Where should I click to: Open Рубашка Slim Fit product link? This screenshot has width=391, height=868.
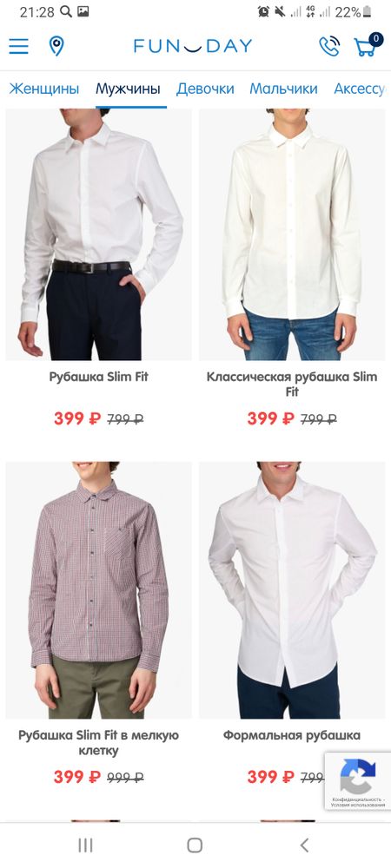click(98, 377)
